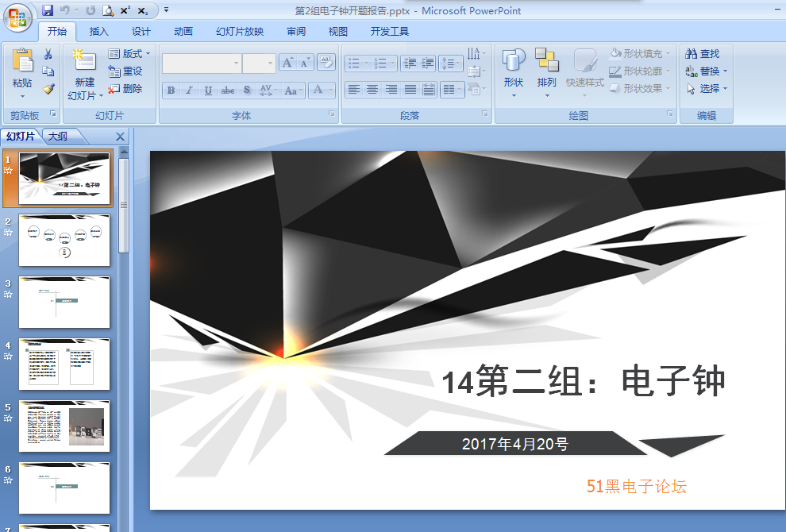Open the 审阅 ribbon tab
This screenshot has height=532, width=786.
296,32
